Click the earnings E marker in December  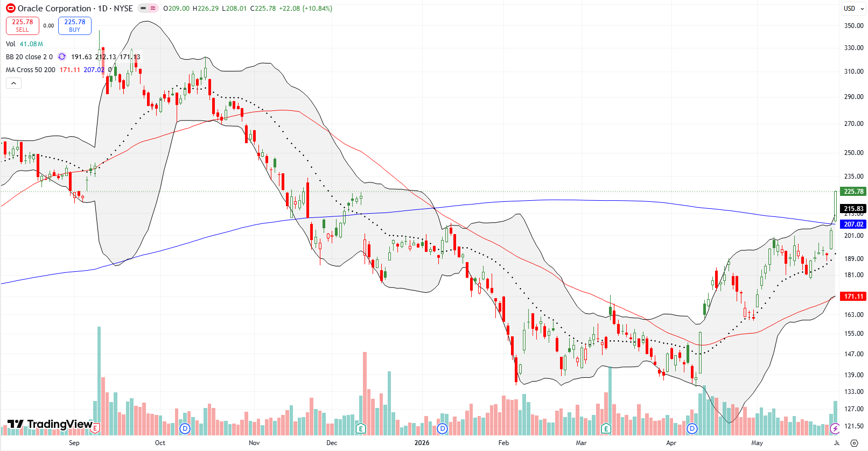[x=361, y=429]
